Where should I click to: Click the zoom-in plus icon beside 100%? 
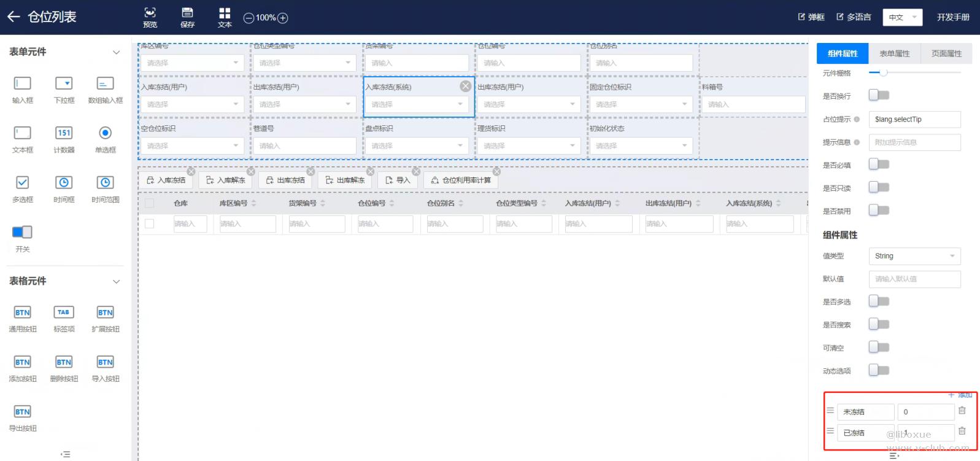283,18
